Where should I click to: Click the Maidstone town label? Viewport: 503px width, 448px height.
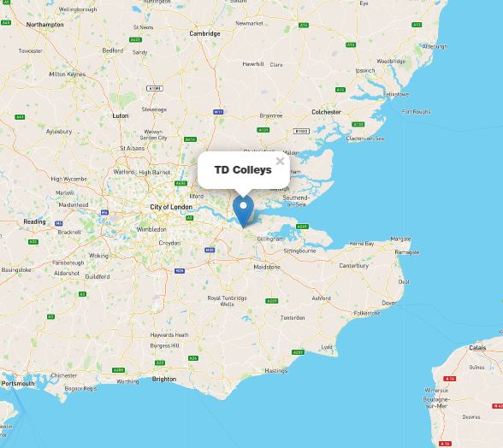pos(267,267)
